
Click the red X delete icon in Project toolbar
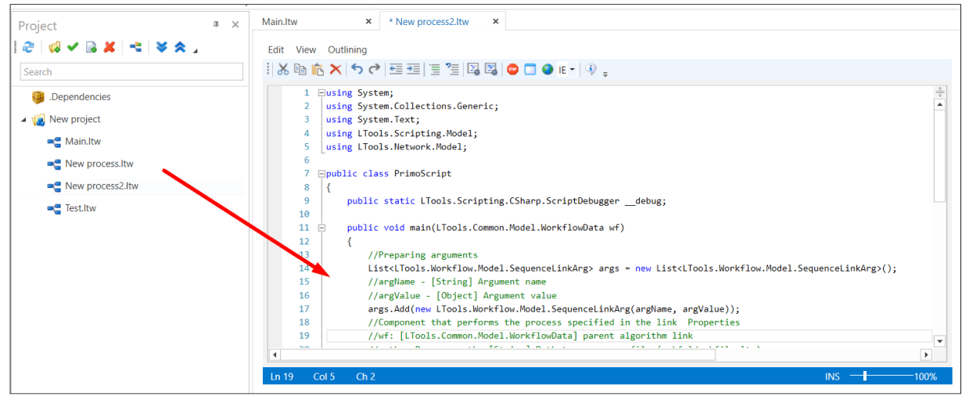click(x=109, y=48)
